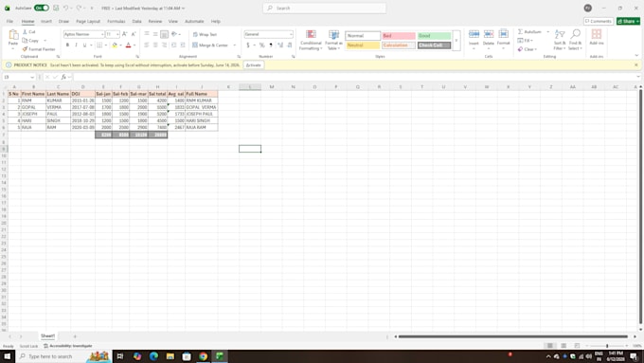The image size is (644, 363).
Task: Open the font size dropdown
Action: pos(117,34)
